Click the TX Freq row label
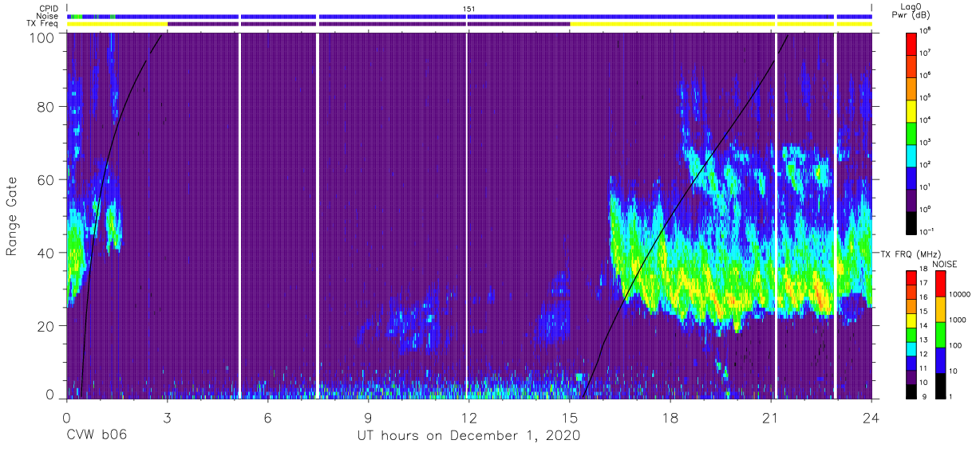Image resolution: width=980 pixels, height=452 pixels. [44, 24]
